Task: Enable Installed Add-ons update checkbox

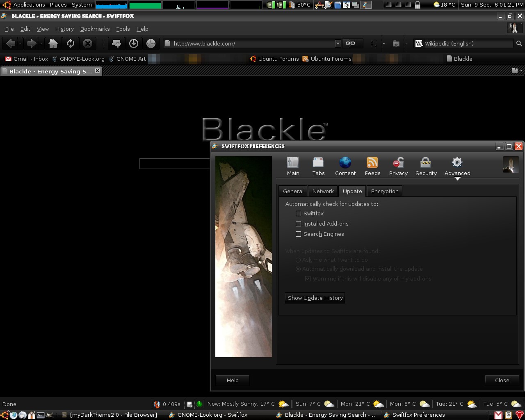Action: 298,224
